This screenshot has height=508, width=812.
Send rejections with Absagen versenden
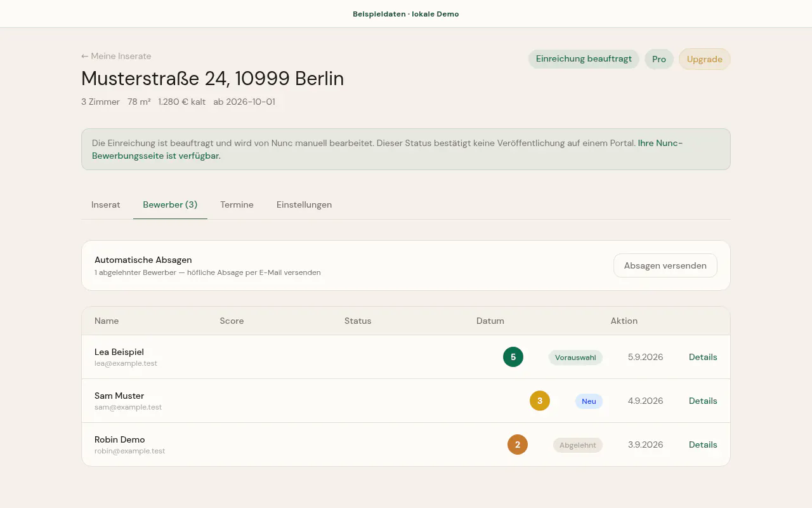pos(665,265)
